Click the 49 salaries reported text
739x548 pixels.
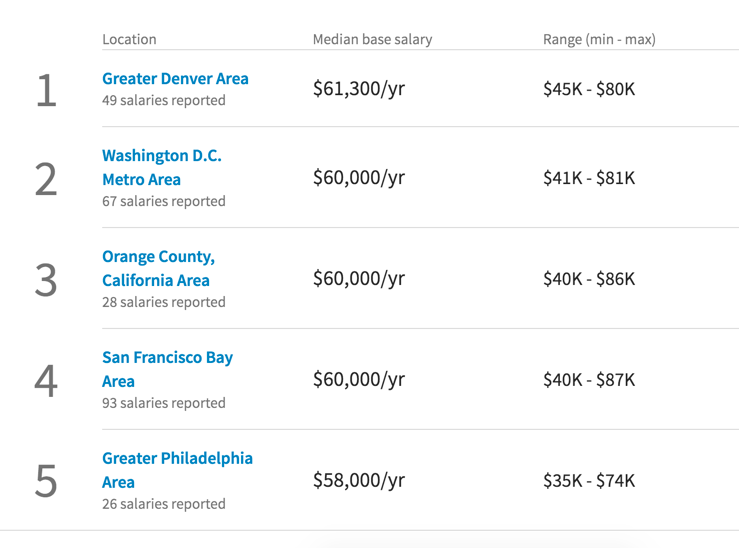(164, 100)
